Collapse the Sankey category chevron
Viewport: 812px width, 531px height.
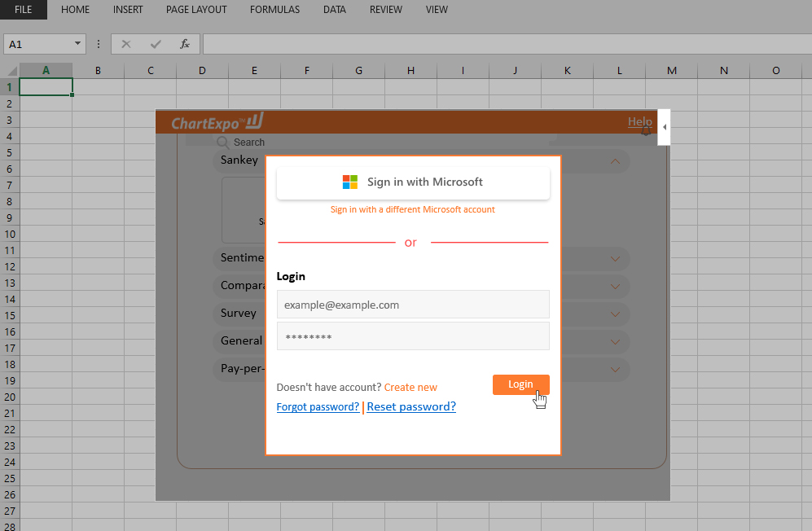[615, 161]
